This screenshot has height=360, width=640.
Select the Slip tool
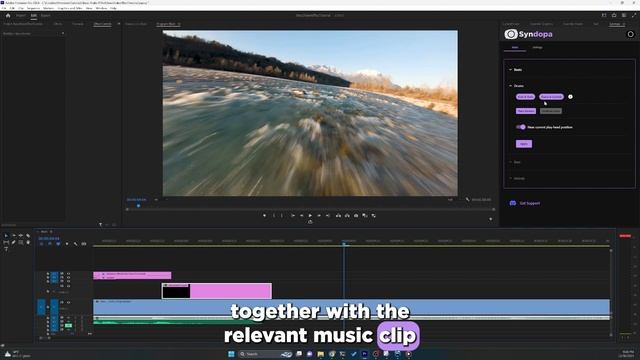pyautogui.click(x=6, y=242)
